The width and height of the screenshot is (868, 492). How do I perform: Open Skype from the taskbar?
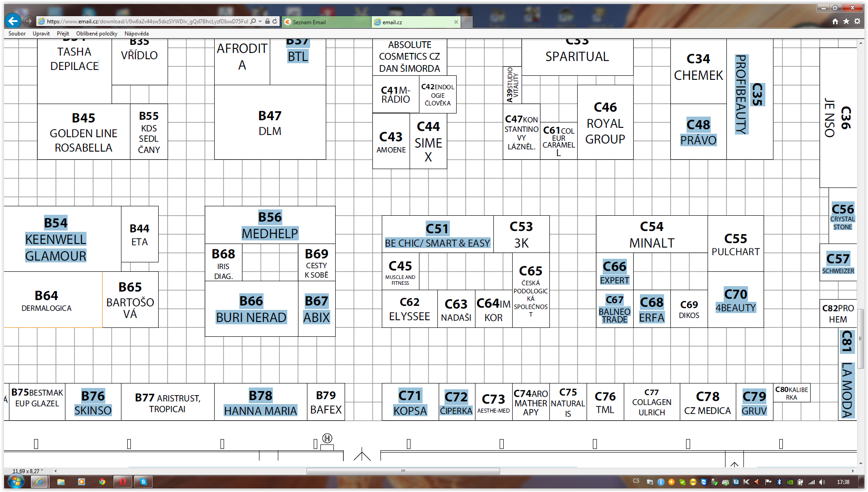(x=143, y=482)
